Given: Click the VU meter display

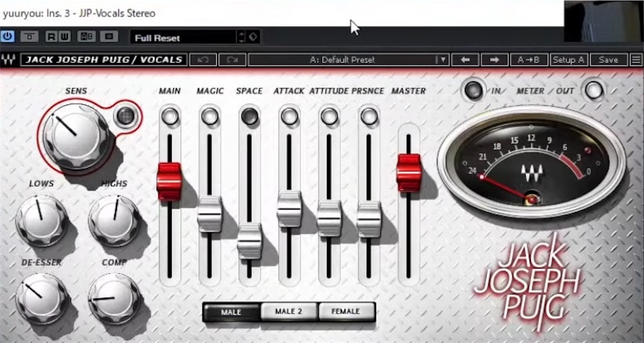Looking at the screenshot, I should tap(532, 162).
